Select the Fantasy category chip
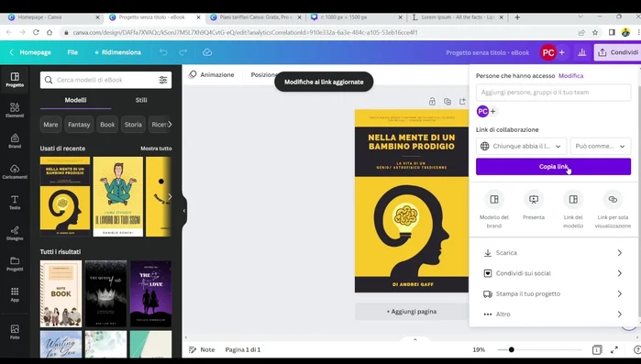Screen dimensions: 641x364 point(79,125)
